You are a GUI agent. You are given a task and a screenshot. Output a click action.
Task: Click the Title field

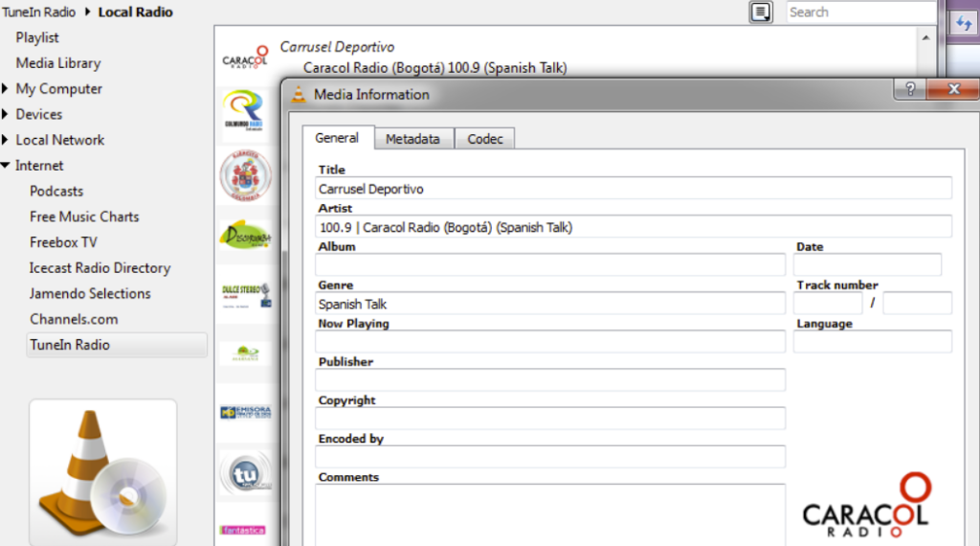634,189
